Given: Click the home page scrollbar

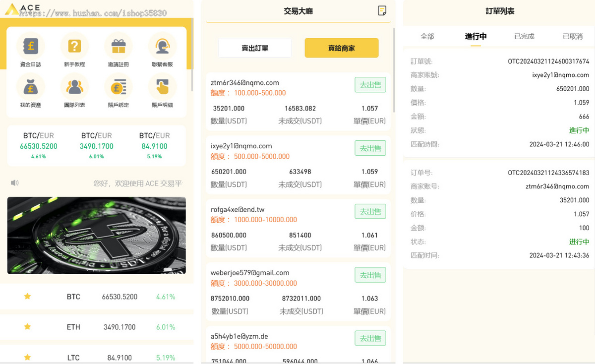Looking at the screenshot, I should coord(192,55).
